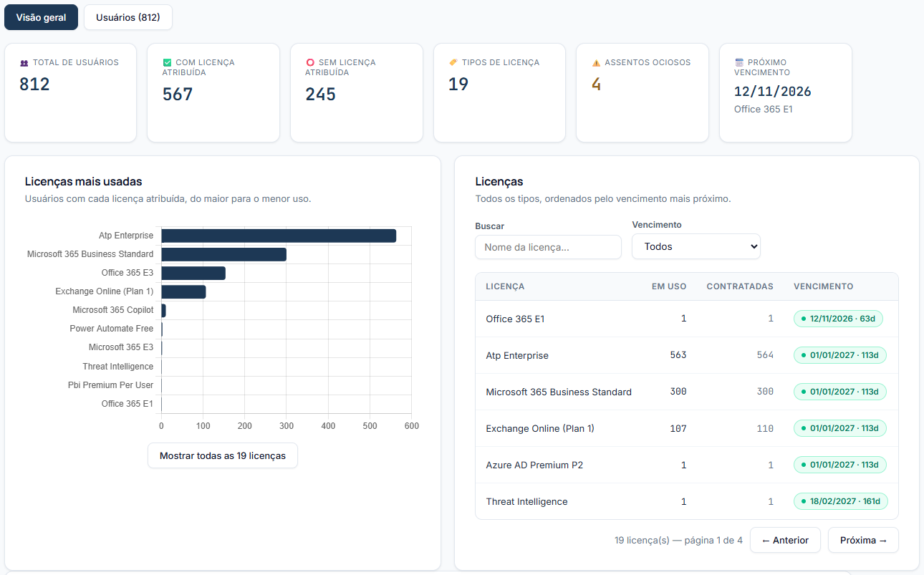924x575 pixels.
Task: Click the EM USO column header
Action: pos(669,286)
